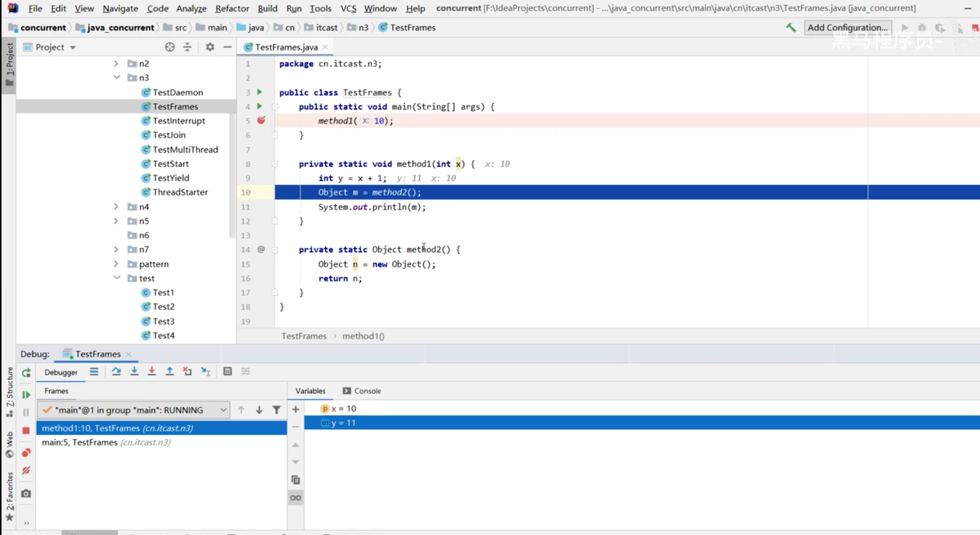
Task: Open the Refactor menu
Action: point(232,8)
